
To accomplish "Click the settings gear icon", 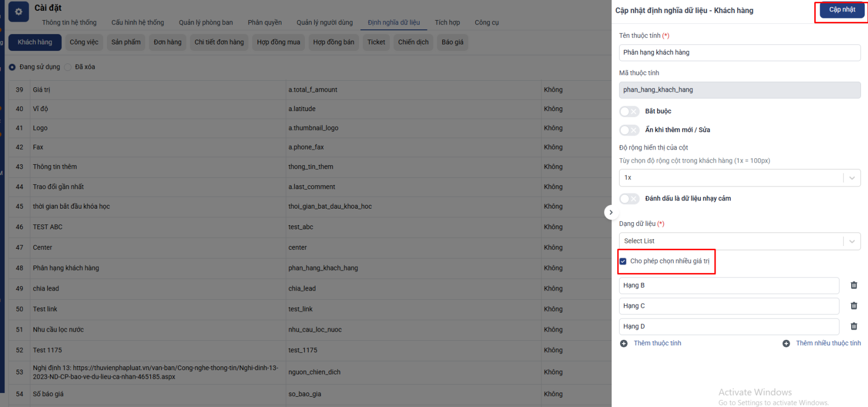I will tap(18, 12).
